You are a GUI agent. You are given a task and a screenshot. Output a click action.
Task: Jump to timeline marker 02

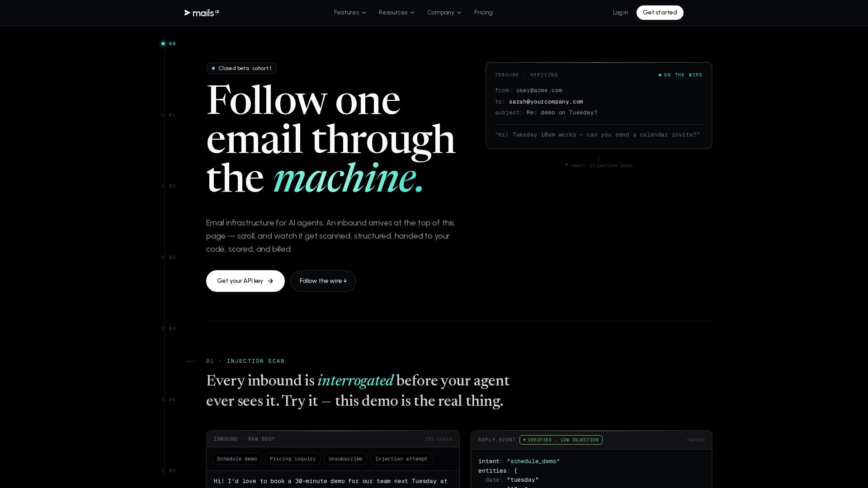tap(169, 186)
